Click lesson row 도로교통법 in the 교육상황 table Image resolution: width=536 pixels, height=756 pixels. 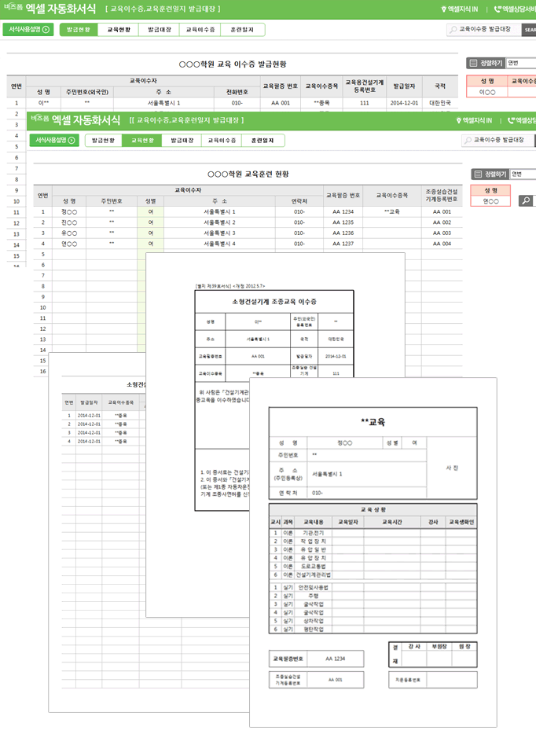373,566
